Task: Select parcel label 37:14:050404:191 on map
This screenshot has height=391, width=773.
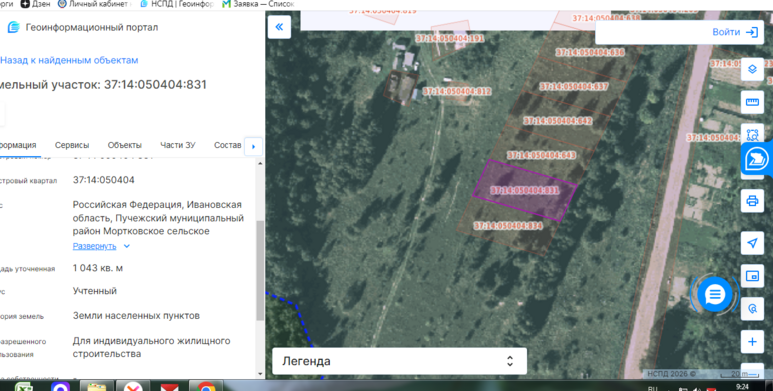Action: click(450, 38)
